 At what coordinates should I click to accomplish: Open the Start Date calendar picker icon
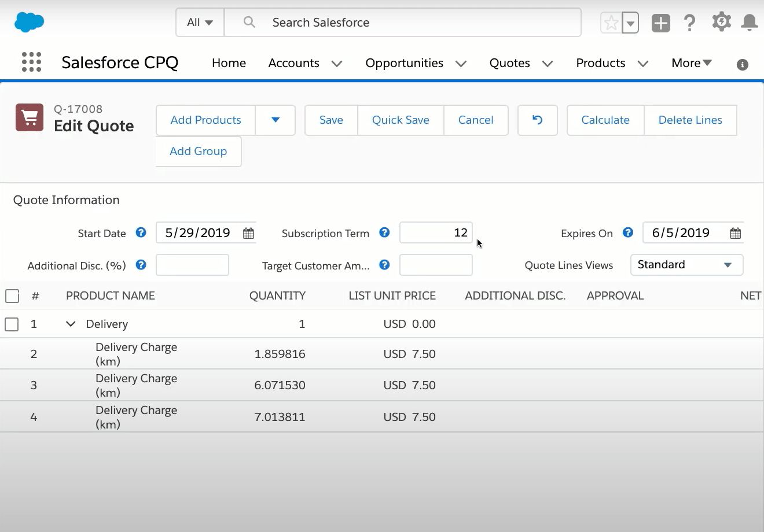click(x=248, y=233)
